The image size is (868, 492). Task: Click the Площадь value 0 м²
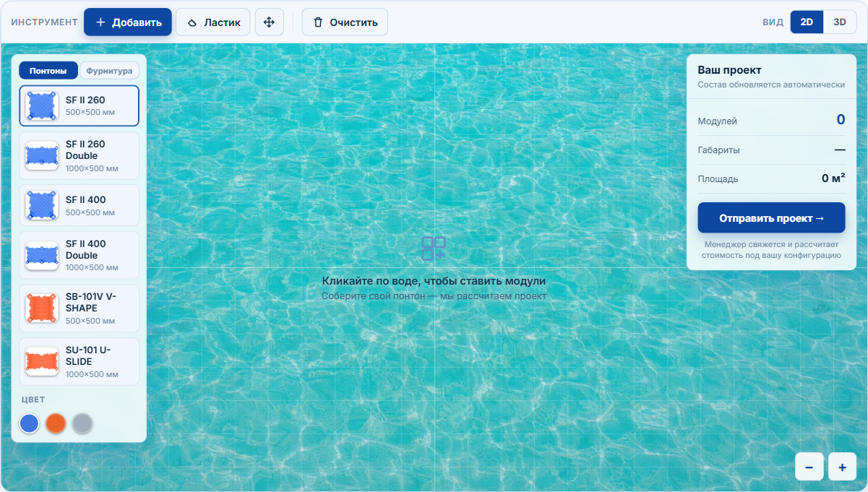click(x=833, y=178)
